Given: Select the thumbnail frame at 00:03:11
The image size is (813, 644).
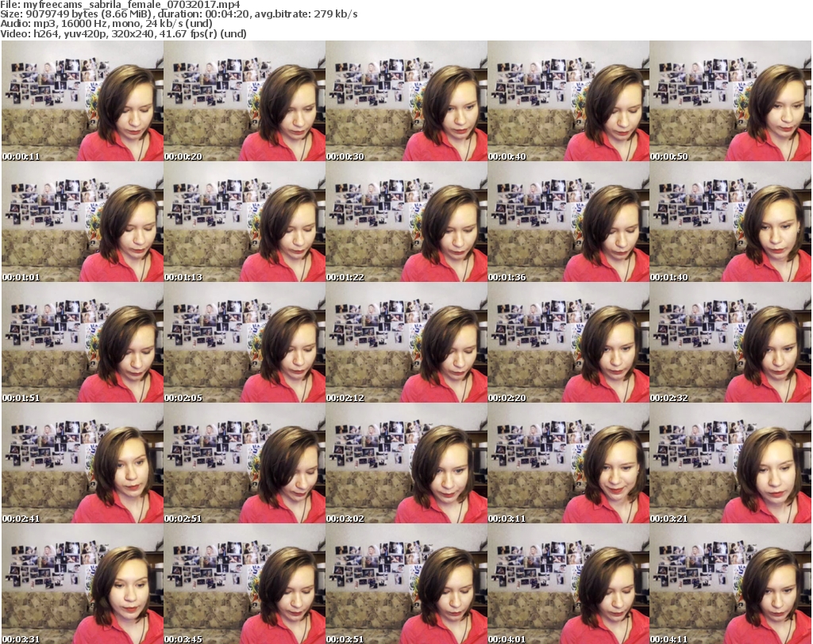Looking at the screenshot, I should pos(568,463).
